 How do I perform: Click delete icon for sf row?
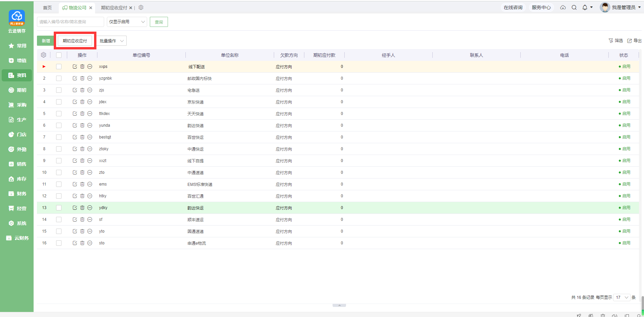[x=82, y=220]
